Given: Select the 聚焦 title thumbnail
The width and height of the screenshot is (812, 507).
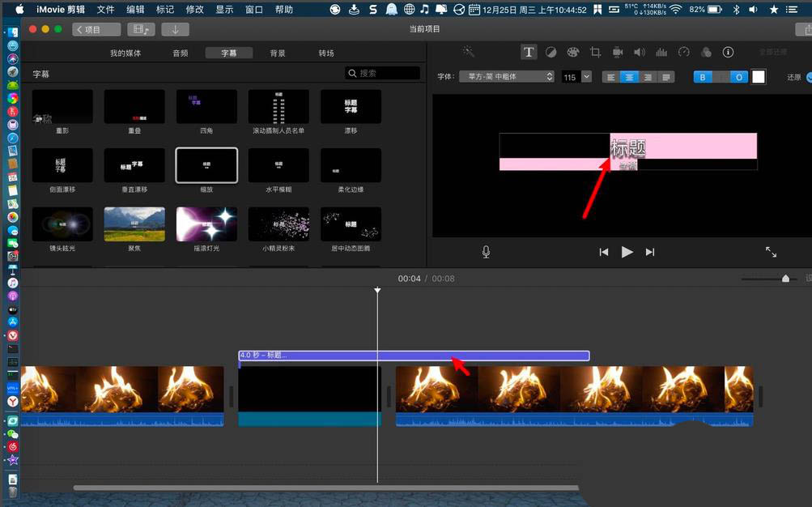Looking at the screenshot, I should pyautogui.click(x=134, y=224).
